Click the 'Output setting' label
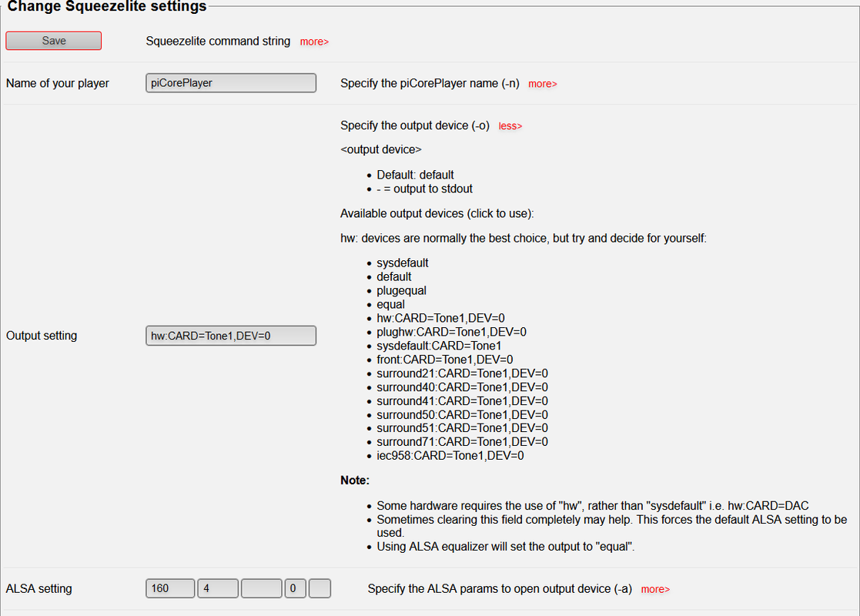This screenshot has height=616, width=860. pos(42,336)
